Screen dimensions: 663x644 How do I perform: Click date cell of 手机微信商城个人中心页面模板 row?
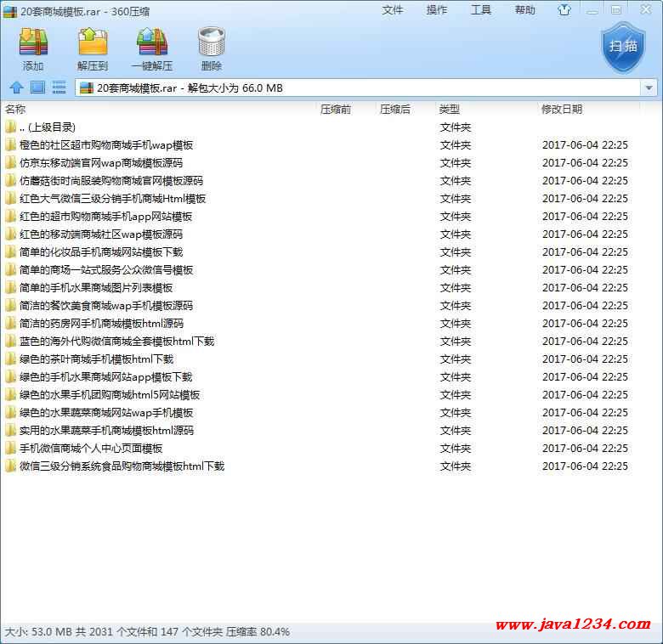pos(585,449)
